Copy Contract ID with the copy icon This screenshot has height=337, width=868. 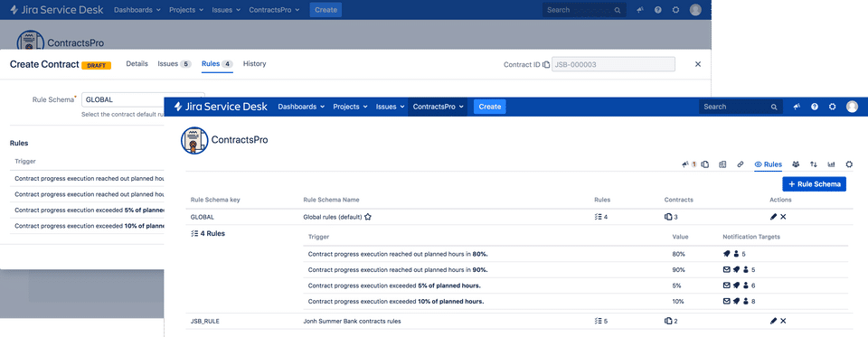pos(546,65)
